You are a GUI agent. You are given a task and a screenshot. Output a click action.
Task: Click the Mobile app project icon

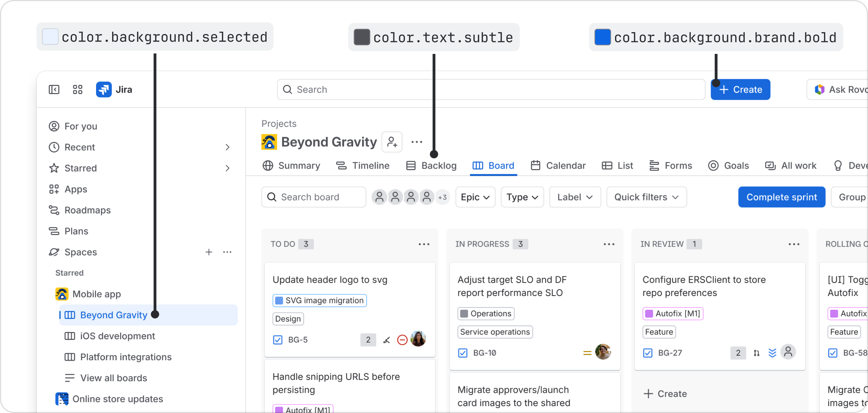tap(62, 294)
